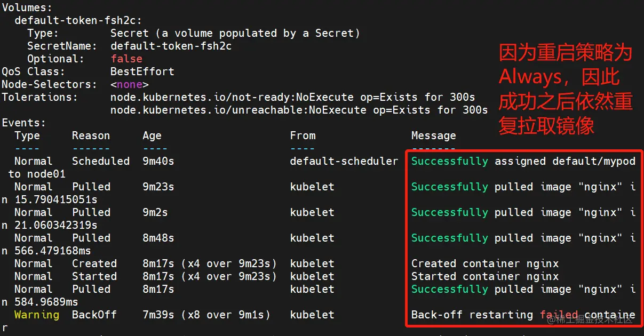
Task: Click the BestEffort QoS Class value
Action: (142, 72)
